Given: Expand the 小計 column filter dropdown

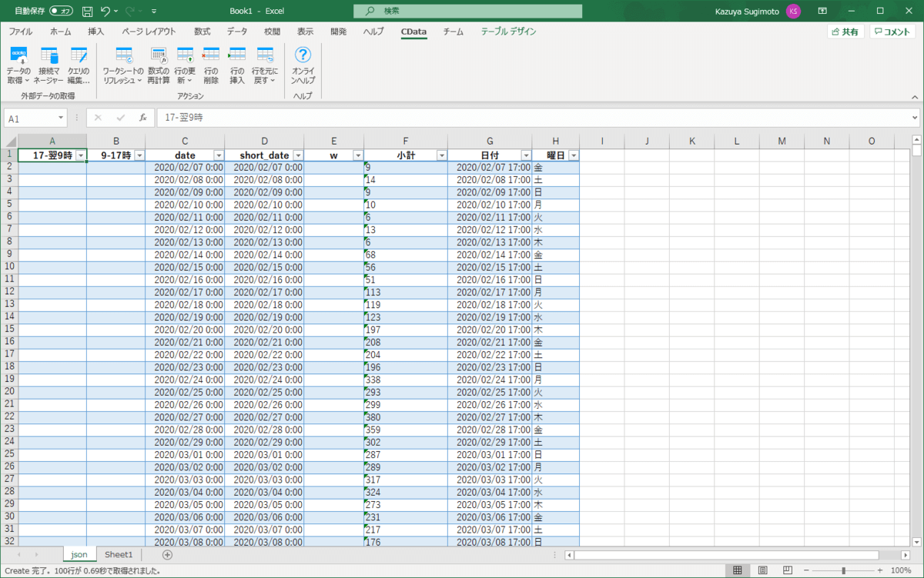Looking at the screenshot, I should (x=441, y=155).
